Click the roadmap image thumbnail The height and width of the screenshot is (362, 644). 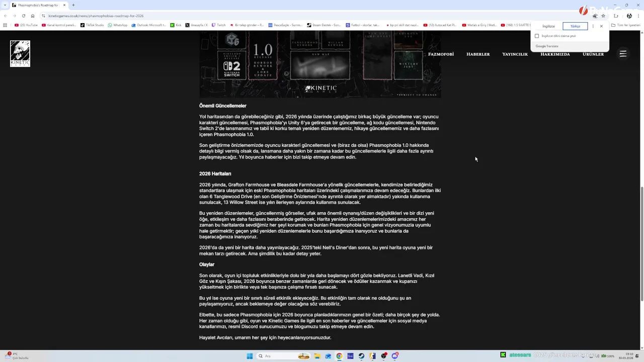[320, 64]
